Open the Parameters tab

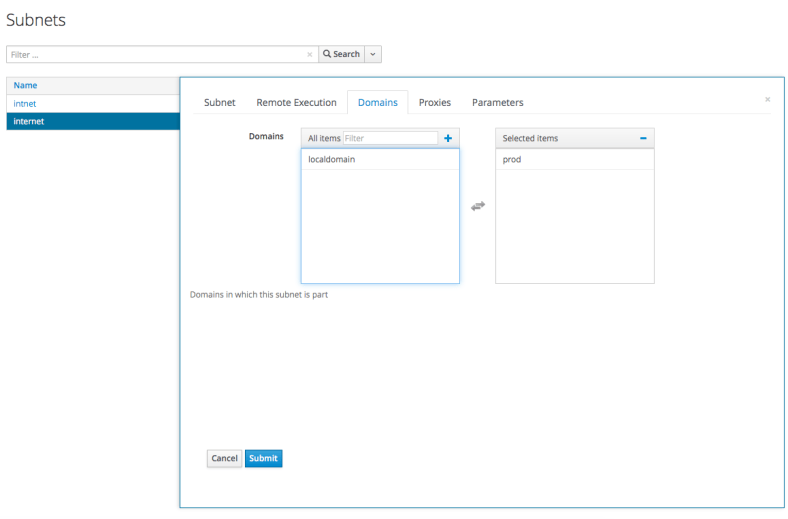pos(497,102)
